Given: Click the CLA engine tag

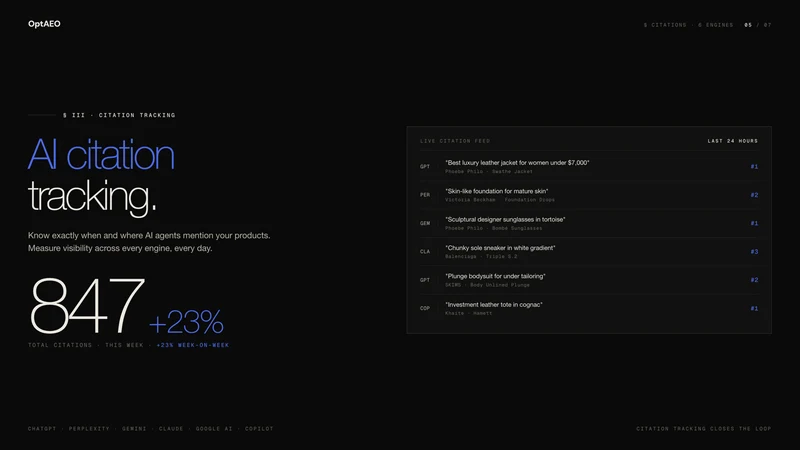Looking at the screenshot, I should tap(425, 252).
